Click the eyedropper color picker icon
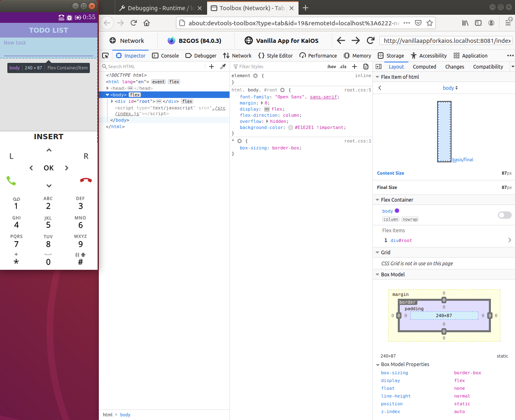Image resolution: width=515 pixels, height=420 pixels. coord(223,67)
